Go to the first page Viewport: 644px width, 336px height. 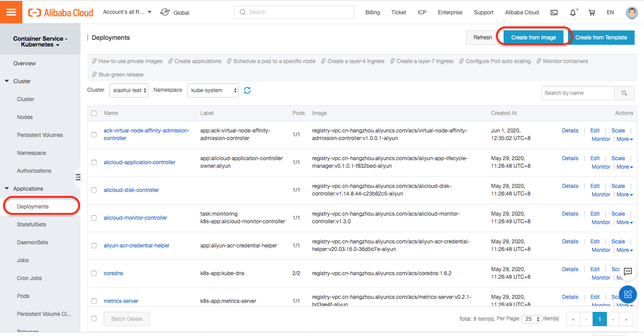tap(573, 319)
